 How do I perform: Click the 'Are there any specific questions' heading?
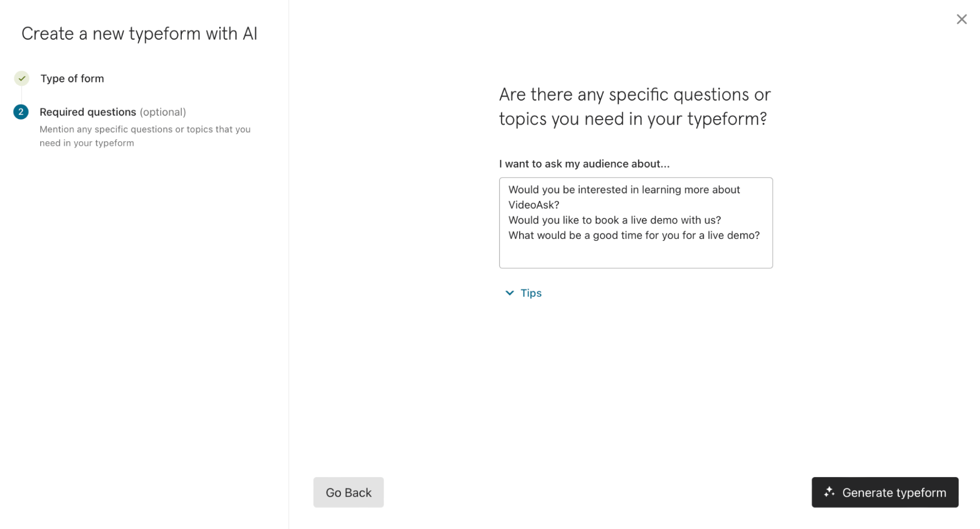point(635,106)
